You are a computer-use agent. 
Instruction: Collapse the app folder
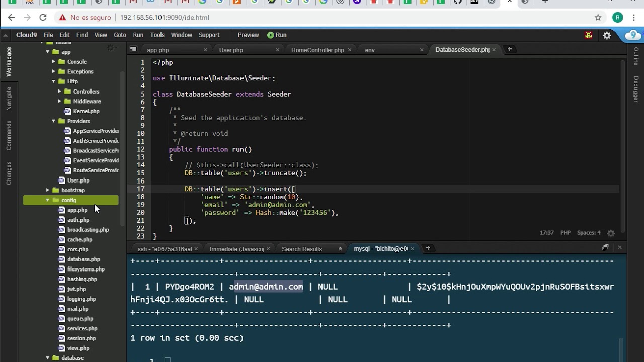click(x=48, y=52)
